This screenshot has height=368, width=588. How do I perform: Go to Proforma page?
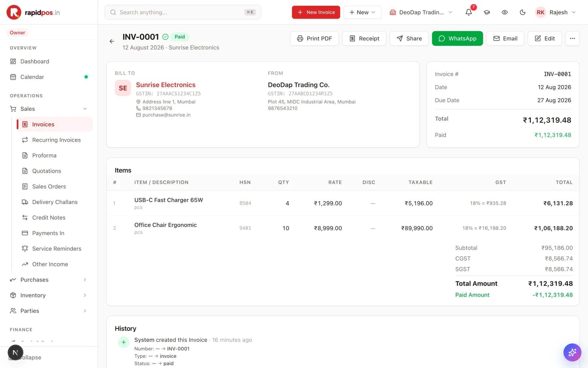point(55,155)
